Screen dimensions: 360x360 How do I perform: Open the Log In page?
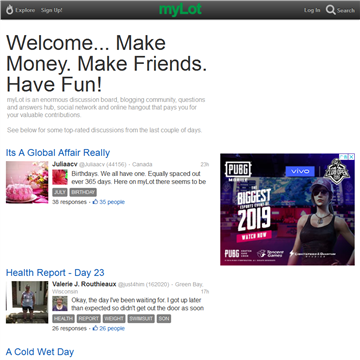tap(312, 10)
